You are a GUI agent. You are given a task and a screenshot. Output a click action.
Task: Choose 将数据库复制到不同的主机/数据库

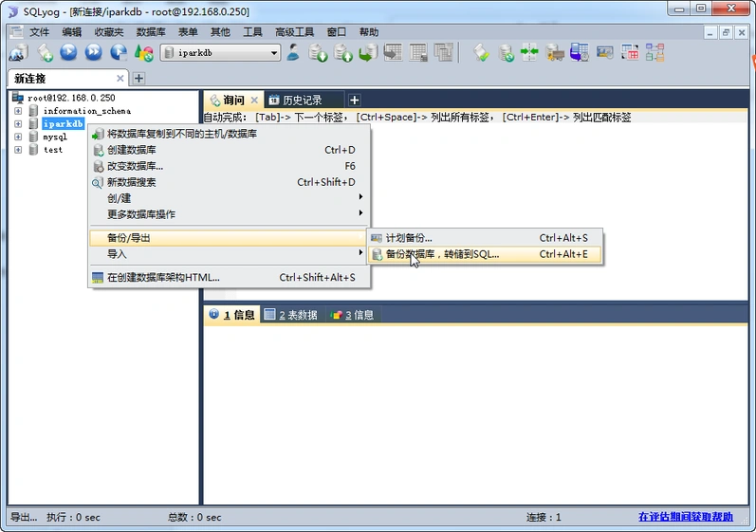(229, 134)
